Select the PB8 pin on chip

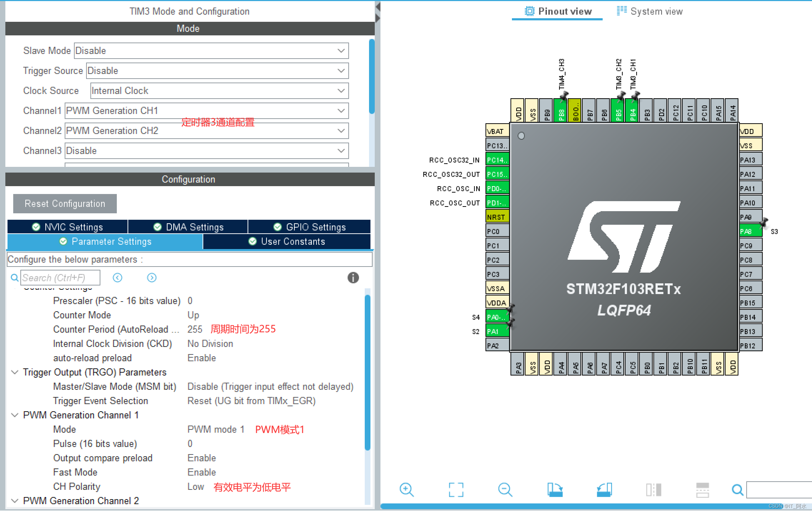[561, 110]
